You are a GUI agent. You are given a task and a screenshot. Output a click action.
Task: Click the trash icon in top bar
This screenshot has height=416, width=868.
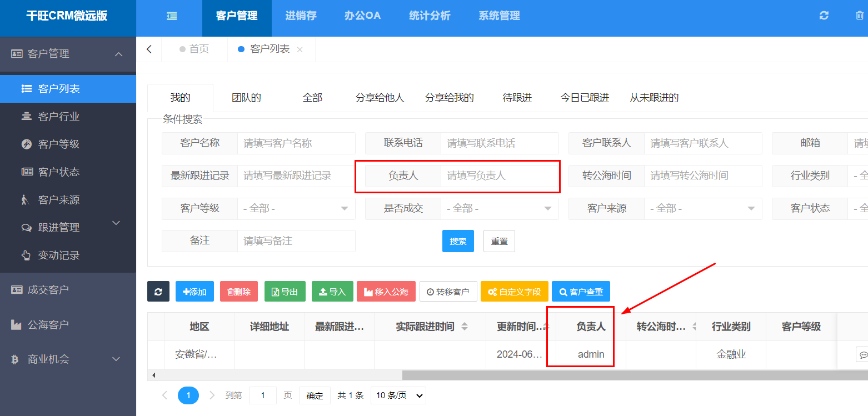(x=860, y=16)
